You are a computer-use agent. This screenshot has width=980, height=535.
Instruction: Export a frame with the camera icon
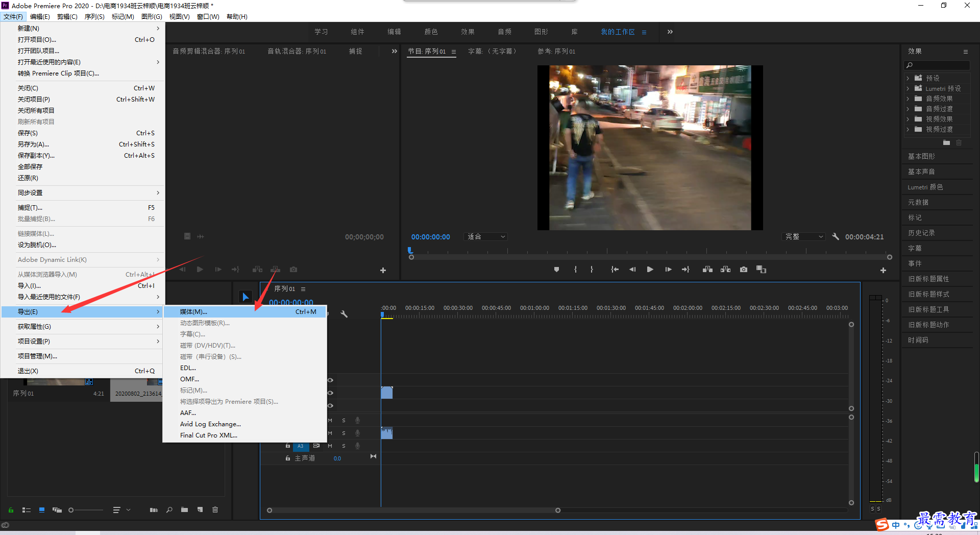click(744, 270)
